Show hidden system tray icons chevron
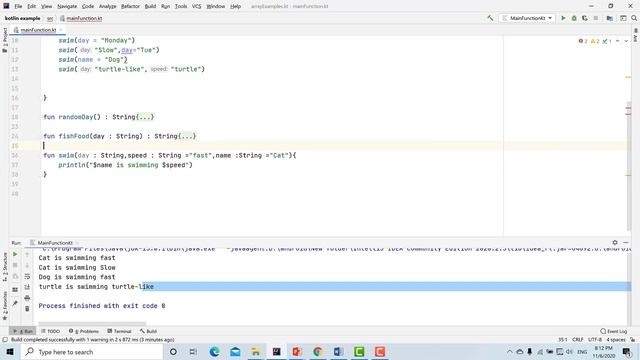The image size is (640, 360). [509, 352]
